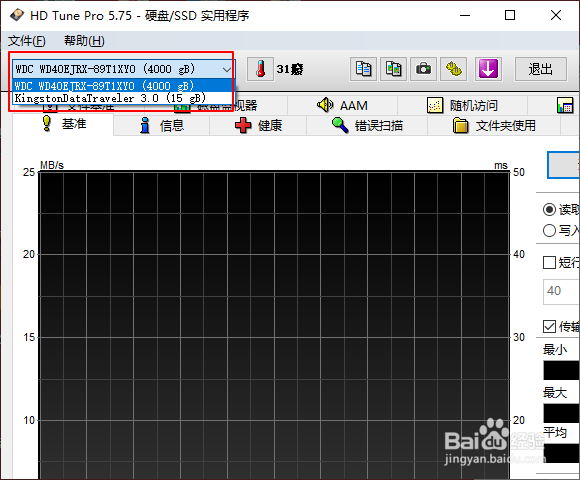
Task: Switch to the 随机访问 random access tab
Action: 462,106
